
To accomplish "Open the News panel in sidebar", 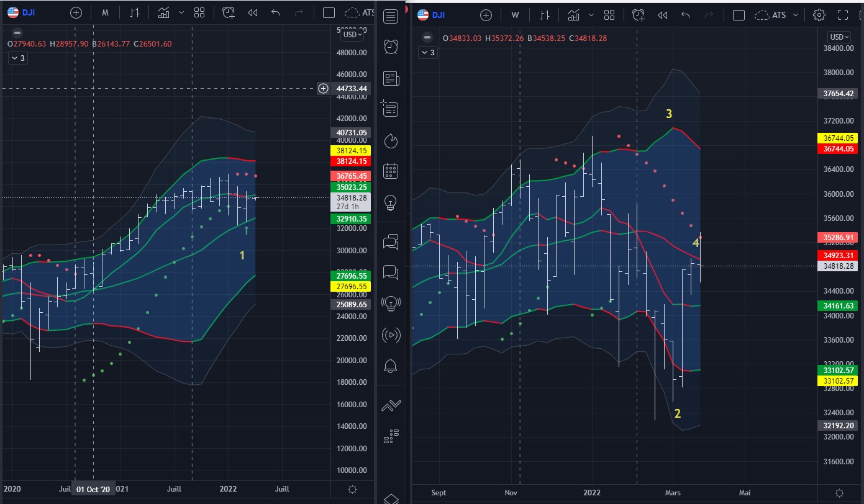I will (391, 78).
